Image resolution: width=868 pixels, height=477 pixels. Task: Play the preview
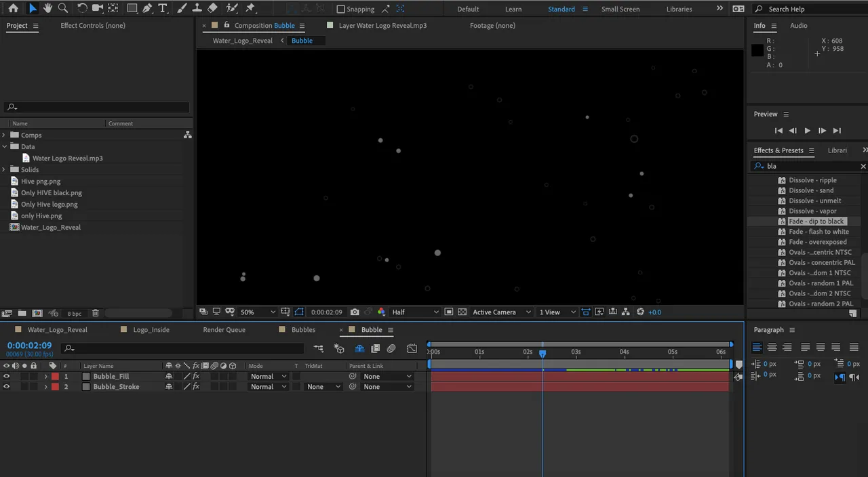[807, 130]
